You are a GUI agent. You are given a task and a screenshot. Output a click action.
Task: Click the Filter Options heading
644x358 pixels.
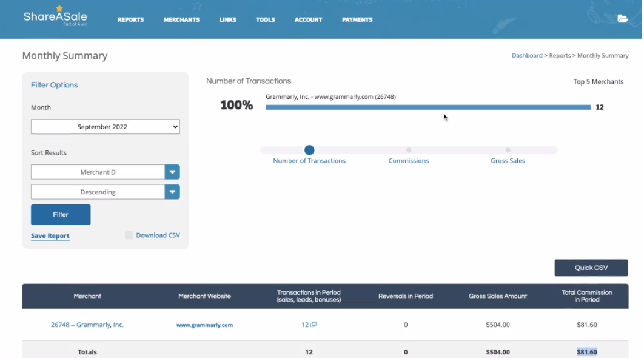point(54,85)
